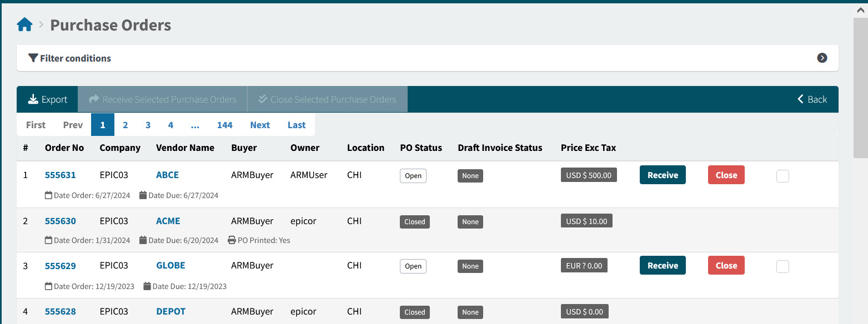
Task: Click the vertical scrollbar thumb
Action: (860, 89)
